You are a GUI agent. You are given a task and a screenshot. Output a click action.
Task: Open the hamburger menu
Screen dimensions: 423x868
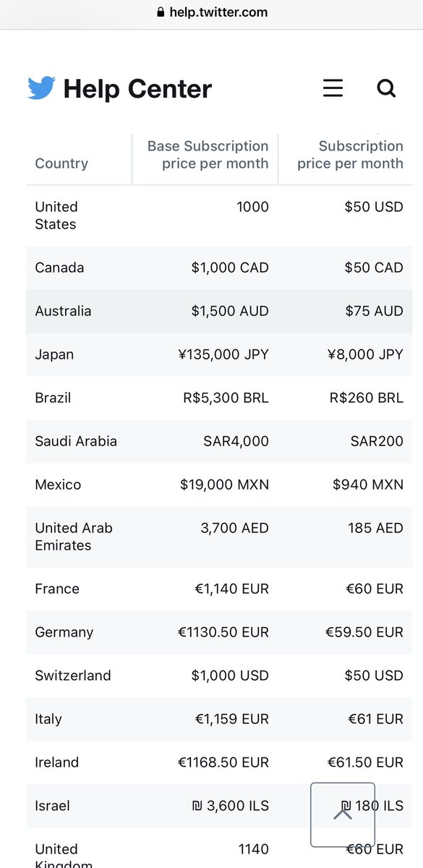[x=333, y=88]
